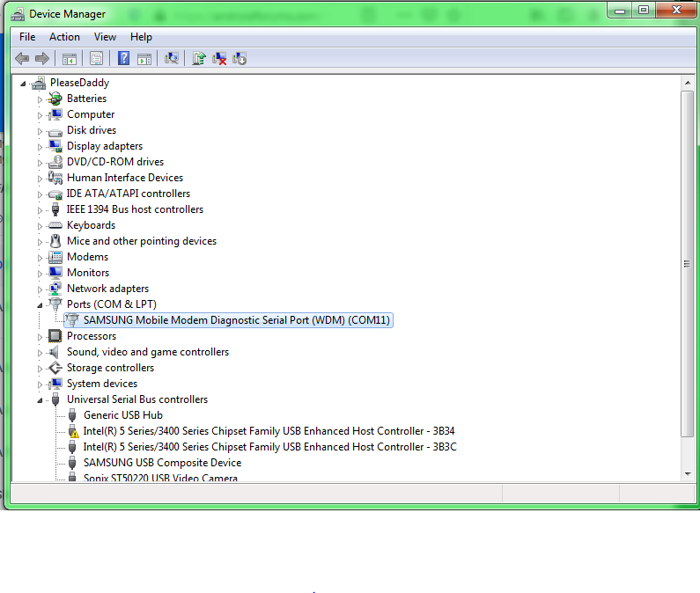Expand IDE ATA/ATAPI controllers node
Image resolution: width=700 pixels, height=593 pixels.
[x=40, y=194]
